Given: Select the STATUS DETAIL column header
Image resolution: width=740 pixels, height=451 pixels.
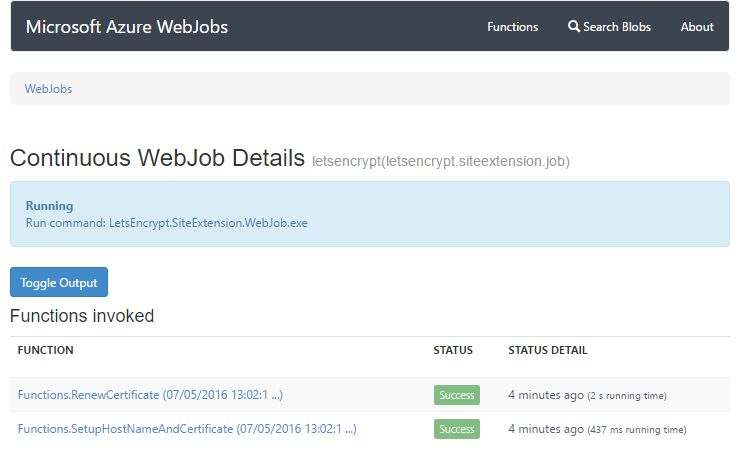Looking at the screenshot, I should point(547,350).
